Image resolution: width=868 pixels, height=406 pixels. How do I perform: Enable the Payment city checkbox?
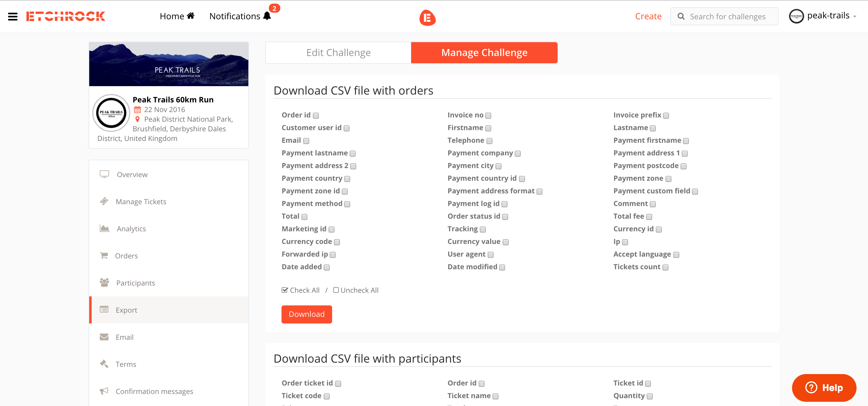coord(498,166)
